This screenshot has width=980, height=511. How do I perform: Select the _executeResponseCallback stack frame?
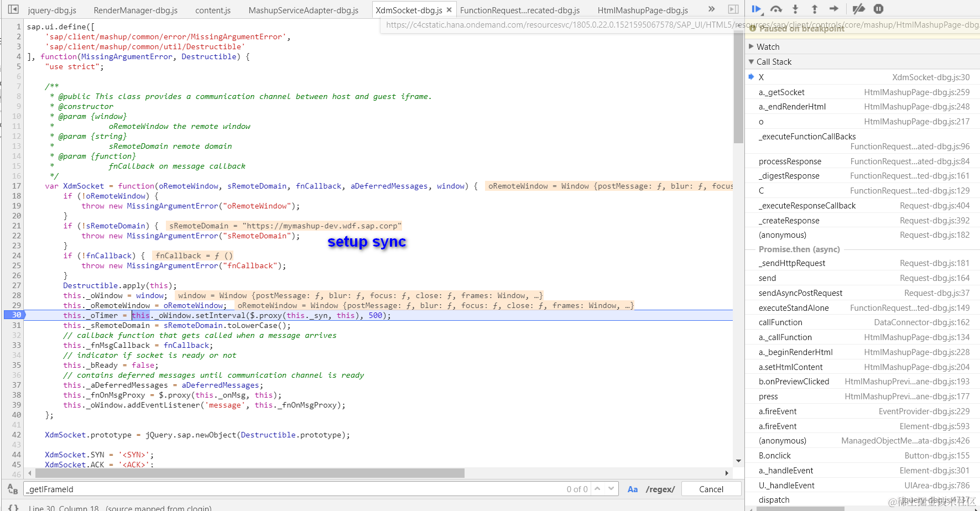(863, 206)
